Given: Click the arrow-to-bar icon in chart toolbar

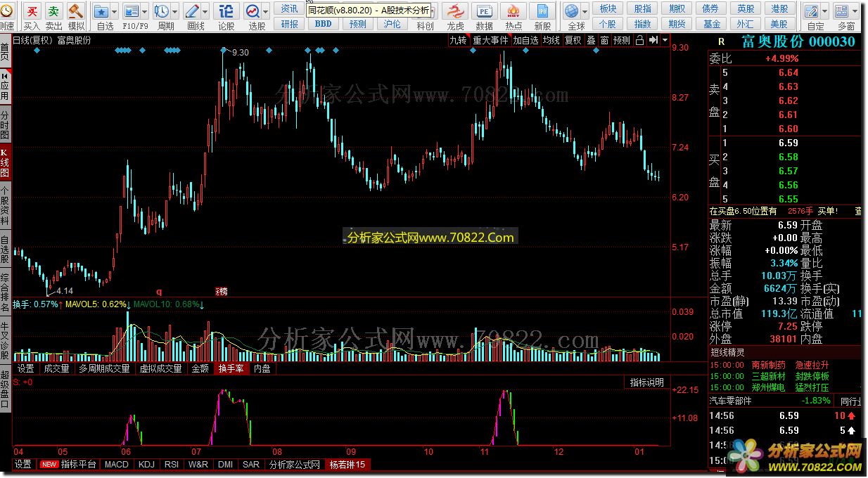Looking at the screenshot, I should coord(653,40).
